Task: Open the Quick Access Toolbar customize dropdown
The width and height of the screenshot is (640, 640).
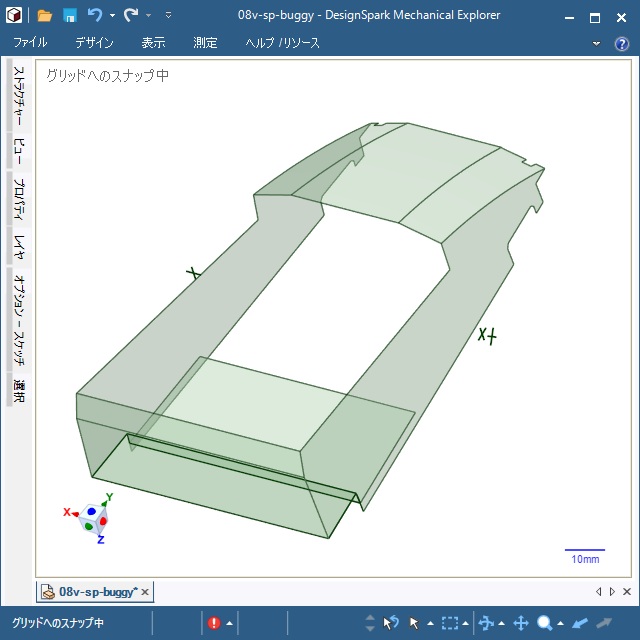Action: coord(168,16)
